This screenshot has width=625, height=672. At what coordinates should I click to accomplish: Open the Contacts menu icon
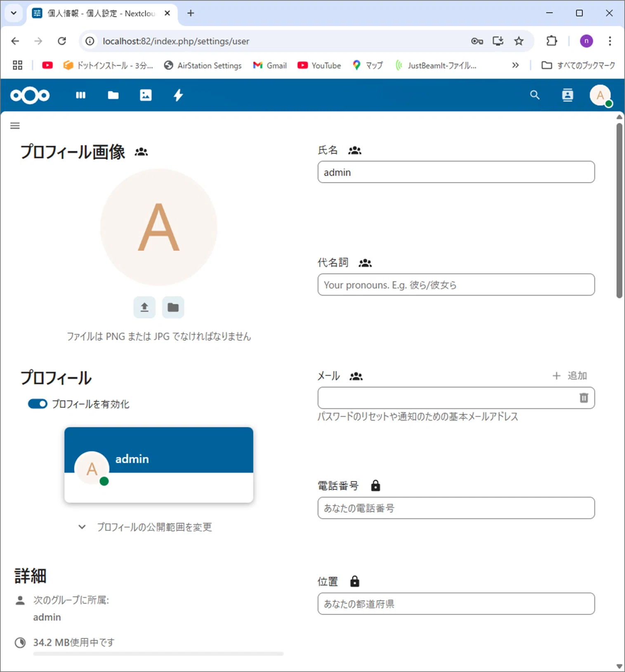(x=568, y=95)
